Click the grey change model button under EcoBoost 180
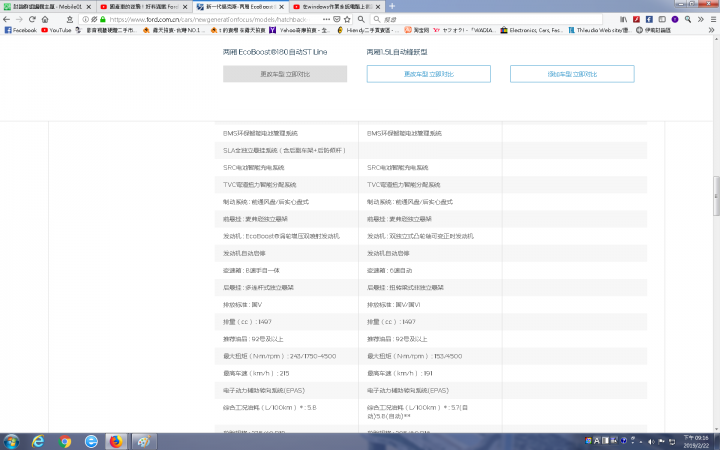 pos(285,74)
